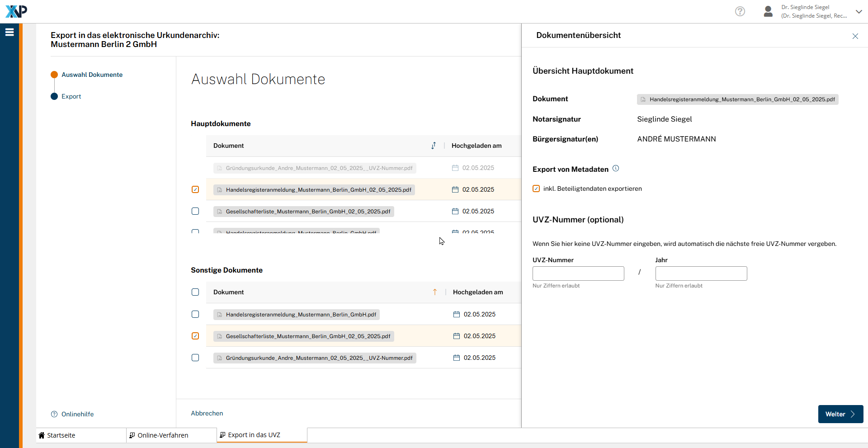Screen dimensions: 868x448
Task: Click the Weiter button
Action: pyautogui.click(x=840, y=414)
